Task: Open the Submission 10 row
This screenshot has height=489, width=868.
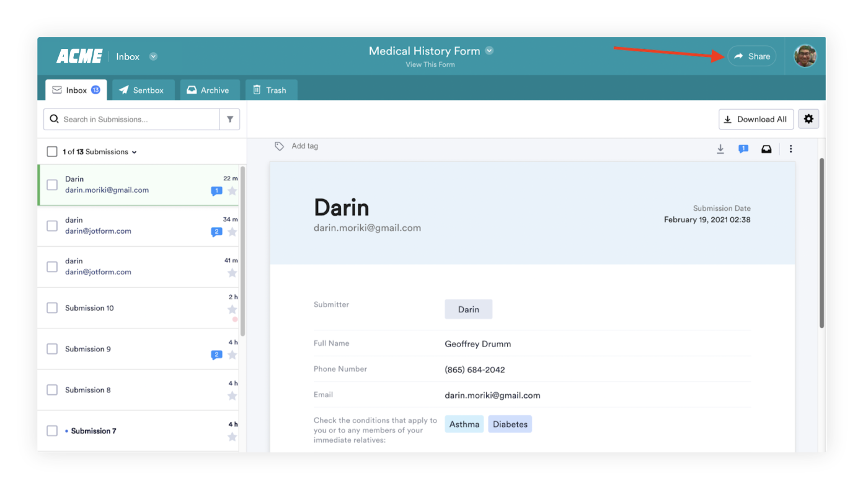Action: click(x=138, y=308)
